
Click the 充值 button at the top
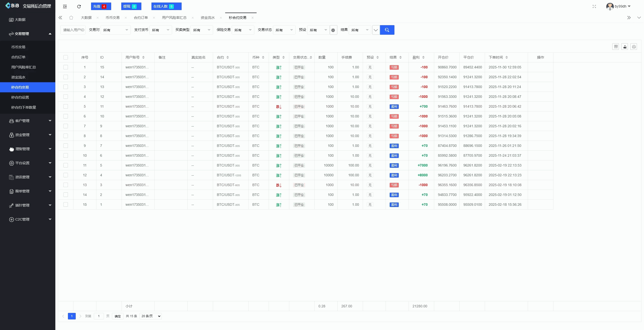click(x=101, y=6)
